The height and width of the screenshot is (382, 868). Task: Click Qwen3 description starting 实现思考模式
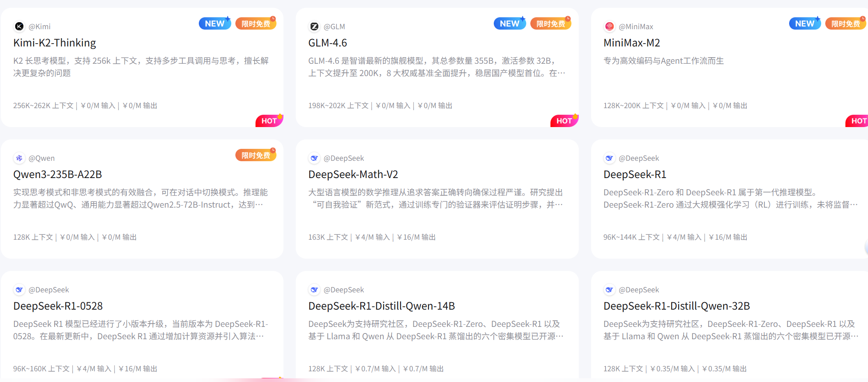click(140, 199)
